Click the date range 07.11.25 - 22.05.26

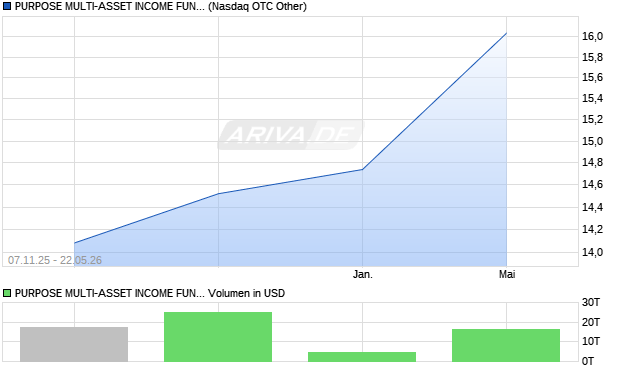(55, 260)
